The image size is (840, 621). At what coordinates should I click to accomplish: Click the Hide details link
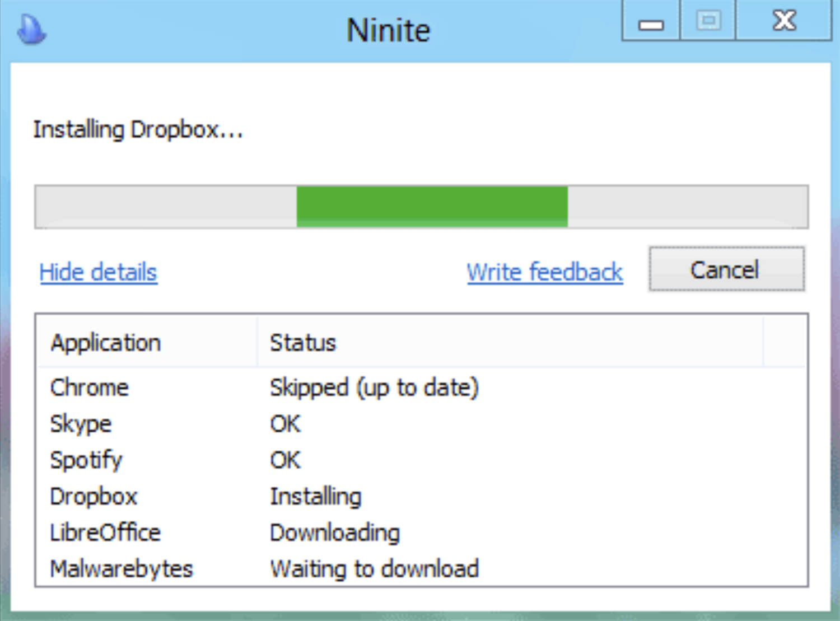[x=99, y=272]
